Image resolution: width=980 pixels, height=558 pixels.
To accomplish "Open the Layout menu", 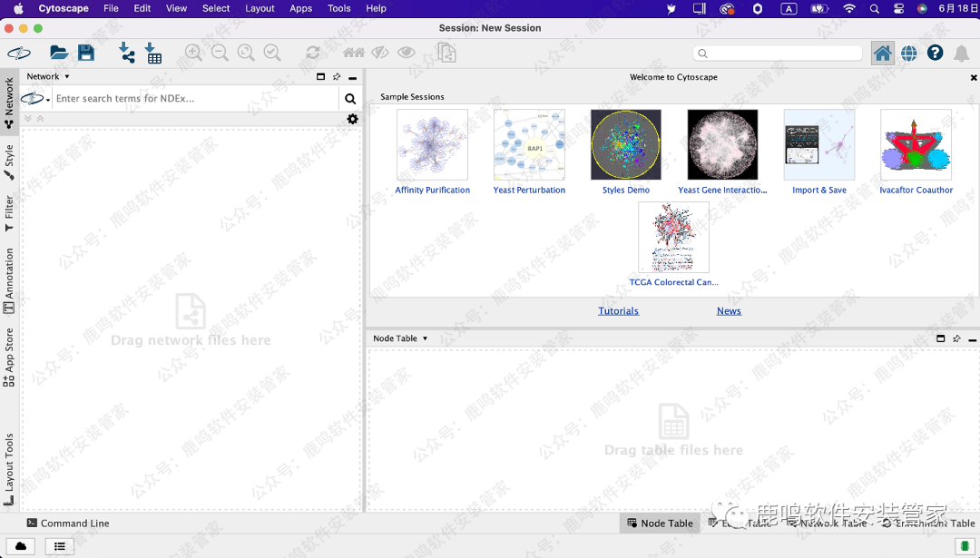I will point(260,8).
